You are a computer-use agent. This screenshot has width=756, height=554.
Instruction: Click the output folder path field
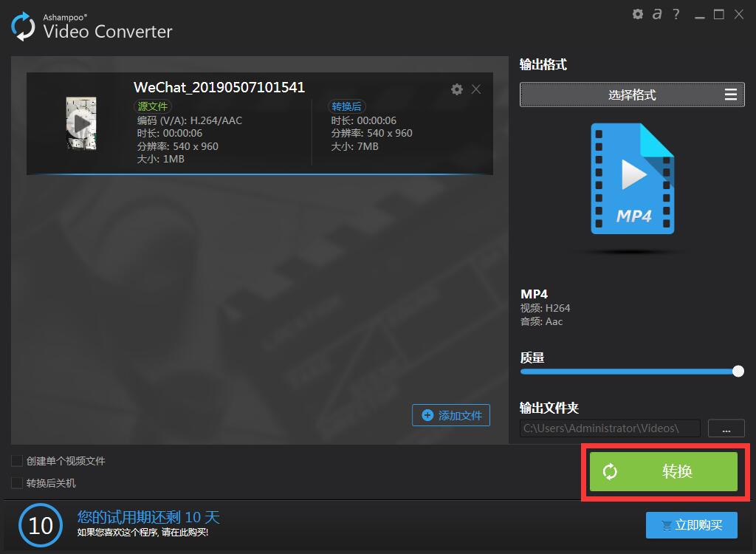(610, 428)
